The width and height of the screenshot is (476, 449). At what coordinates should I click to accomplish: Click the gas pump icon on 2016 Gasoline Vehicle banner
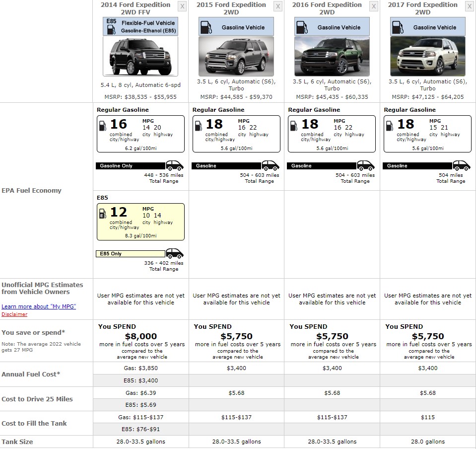pyautogui.click(x=302, y=27)
